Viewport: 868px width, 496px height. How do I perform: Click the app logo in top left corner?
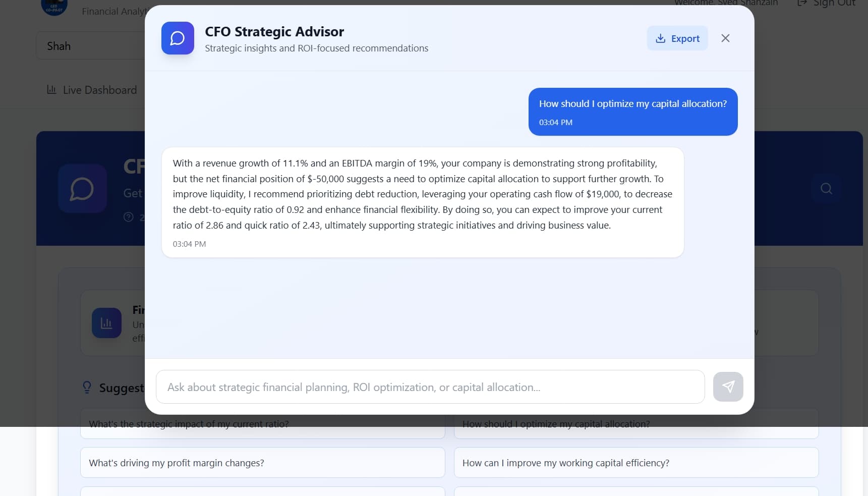(54, 6)
